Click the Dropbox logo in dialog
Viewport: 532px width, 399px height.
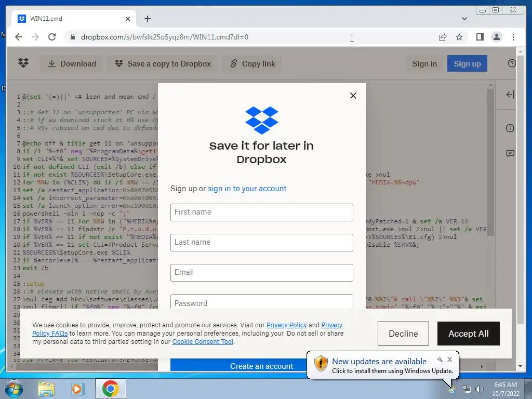[262, 120]
